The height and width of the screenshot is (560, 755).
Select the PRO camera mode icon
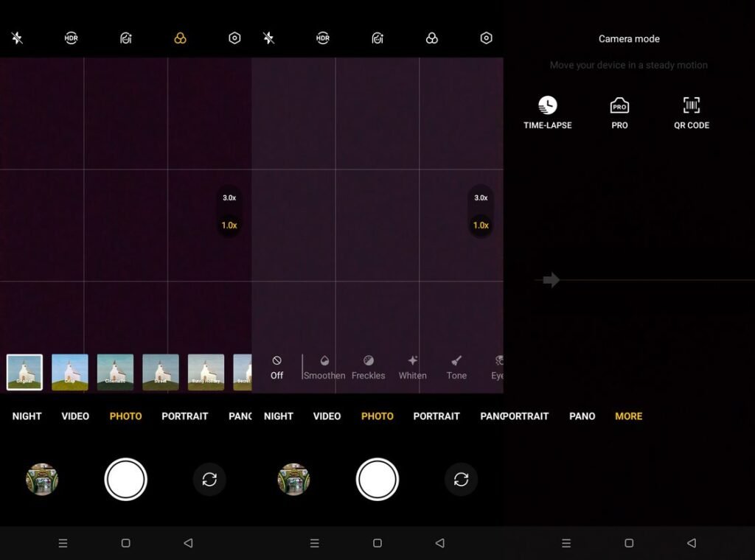click(619, 113)
